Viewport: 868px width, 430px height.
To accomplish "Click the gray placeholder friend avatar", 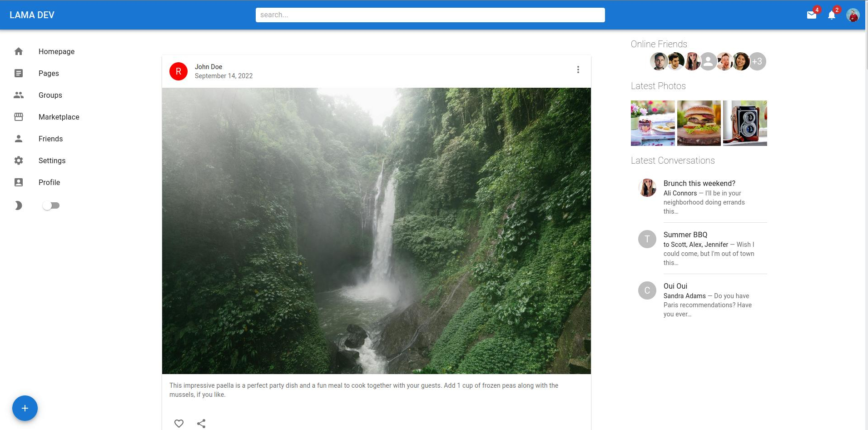I will pos(708,61).
